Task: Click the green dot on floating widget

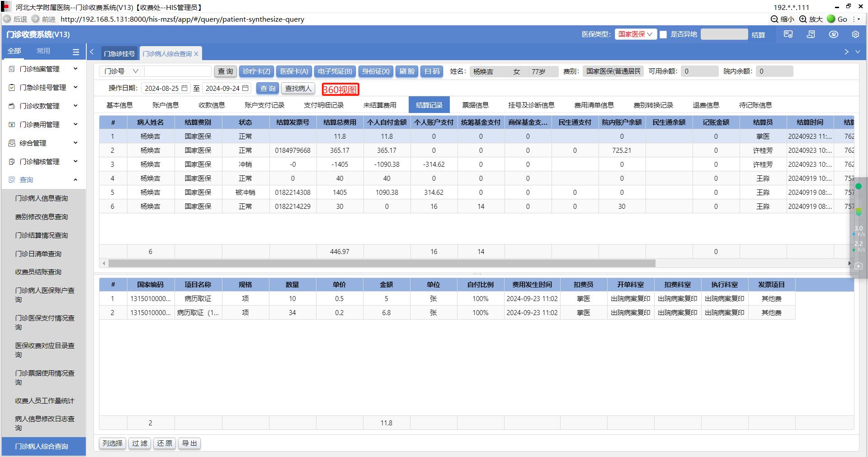Action: pos(859,186)
